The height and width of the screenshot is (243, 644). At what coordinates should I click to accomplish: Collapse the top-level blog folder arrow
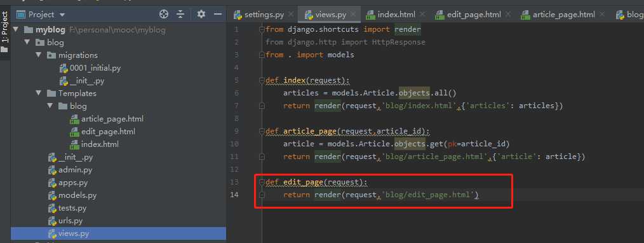pyautogui.click(x=27, y=43)
